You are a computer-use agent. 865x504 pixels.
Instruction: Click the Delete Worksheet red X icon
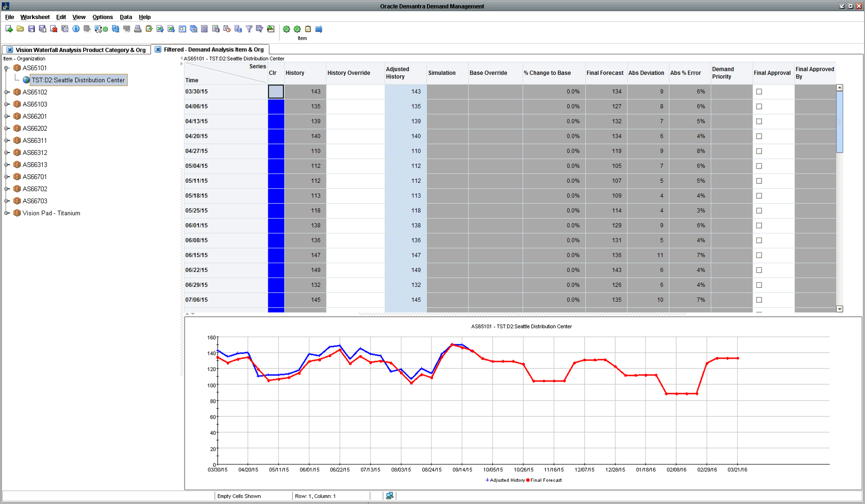tap(54, 29)
